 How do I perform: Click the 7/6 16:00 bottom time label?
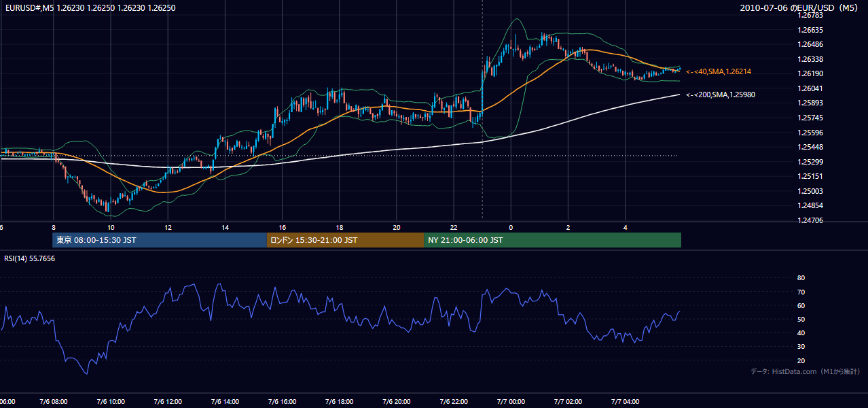282,402
